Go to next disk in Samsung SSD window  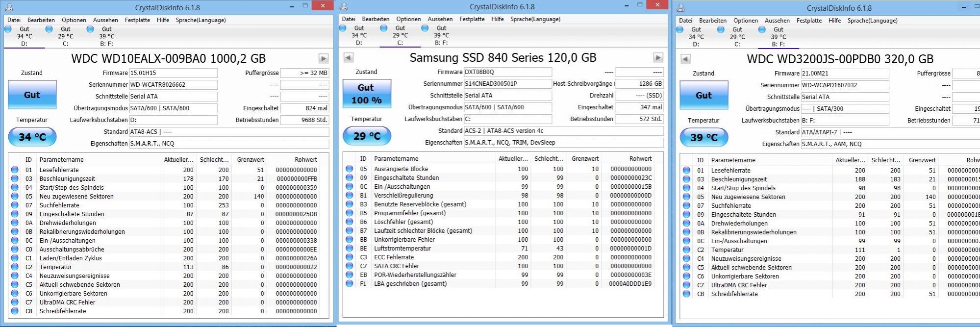point(658,58)
